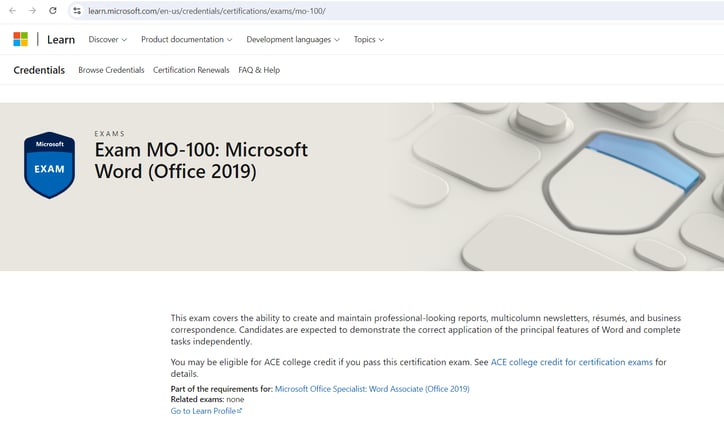724x433 pixels.
Task: Open the Product documentation dropdown
Action: (x=187, y=40)
